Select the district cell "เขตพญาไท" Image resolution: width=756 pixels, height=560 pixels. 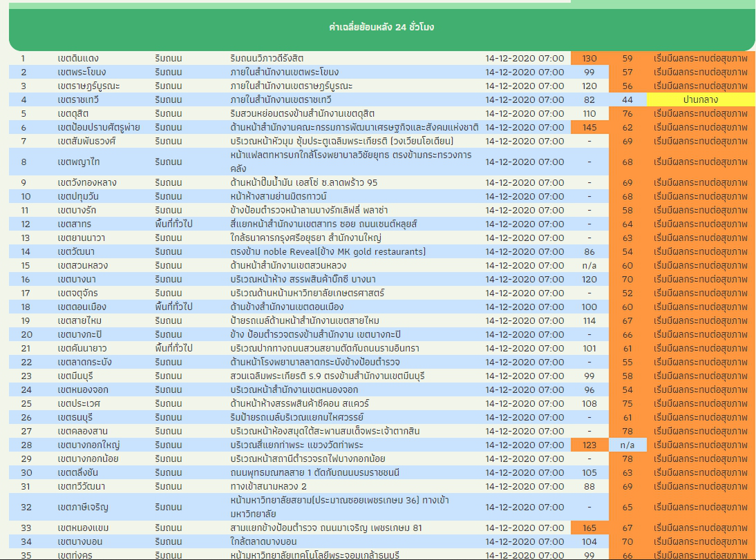(x=79, y=162)
